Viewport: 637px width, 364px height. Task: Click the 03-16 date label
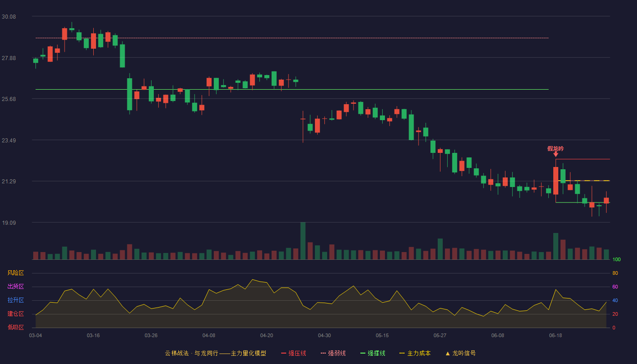93,335
